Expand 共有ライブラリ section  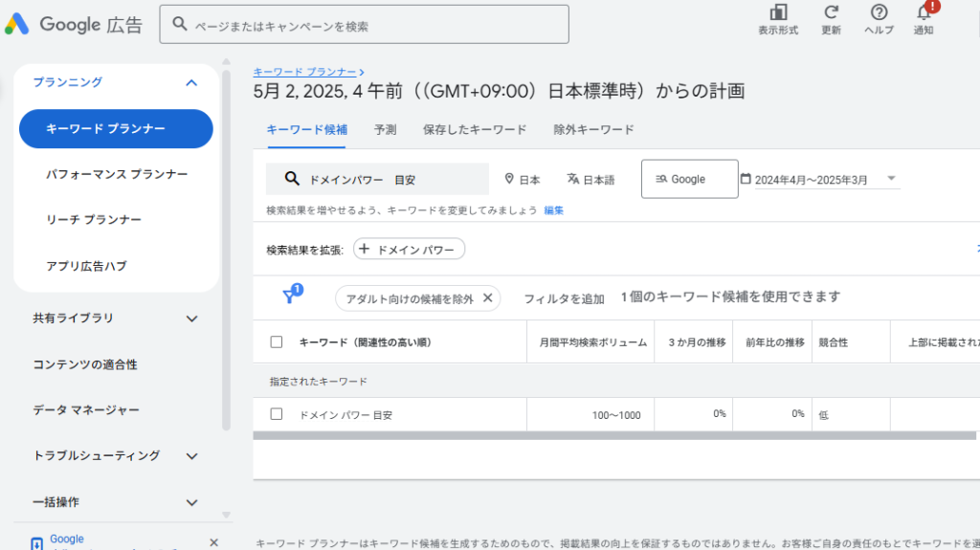point(191,319)
